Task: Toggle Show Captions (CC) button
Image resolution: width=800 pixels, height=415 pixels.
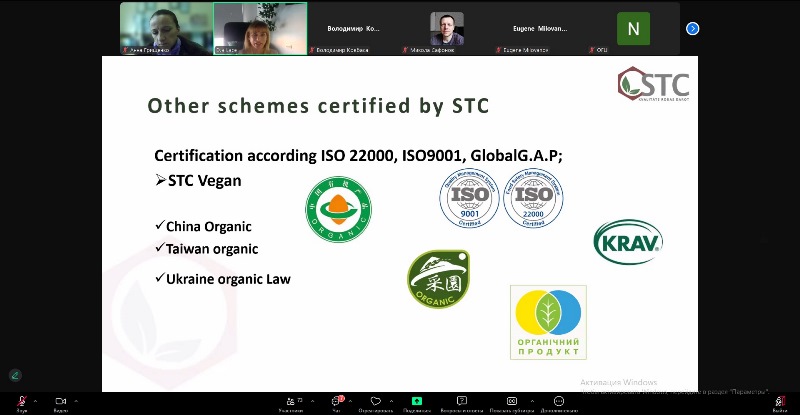Action: click(x=511, y=401)
